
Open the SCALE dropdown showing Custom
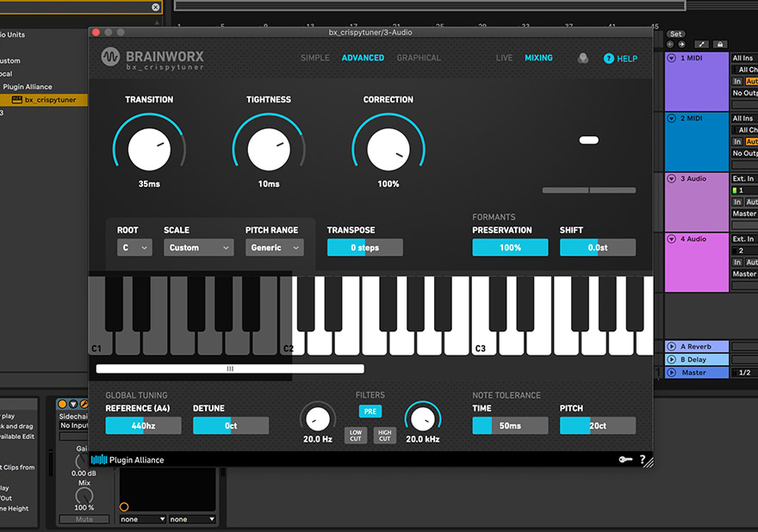click(x=198, y=247)
